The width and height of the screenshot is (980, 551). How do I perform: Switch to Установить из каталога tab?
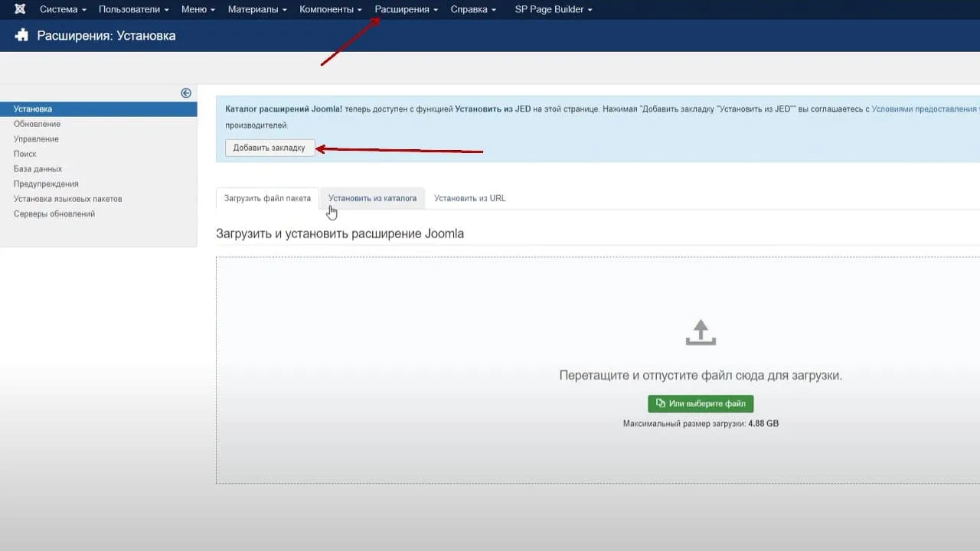coord(373,198)
